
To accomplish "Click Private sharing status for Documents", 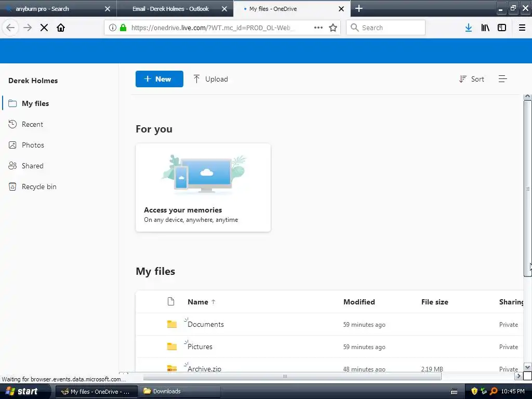I will (509, 325).
